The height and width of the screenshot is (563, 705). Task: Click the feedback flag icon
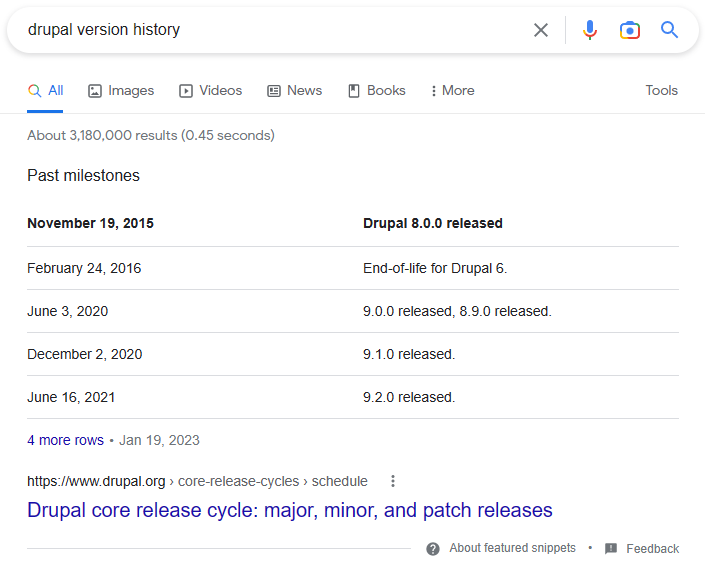(611, 548)
